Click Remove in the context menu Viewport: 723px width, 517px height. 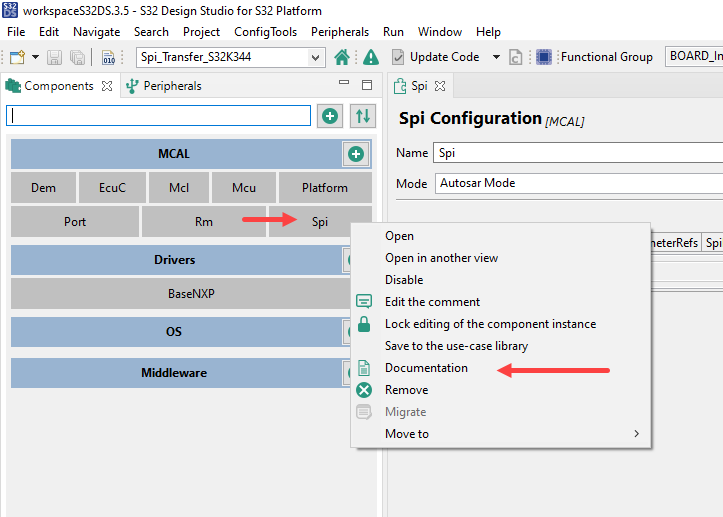(406, 390)
